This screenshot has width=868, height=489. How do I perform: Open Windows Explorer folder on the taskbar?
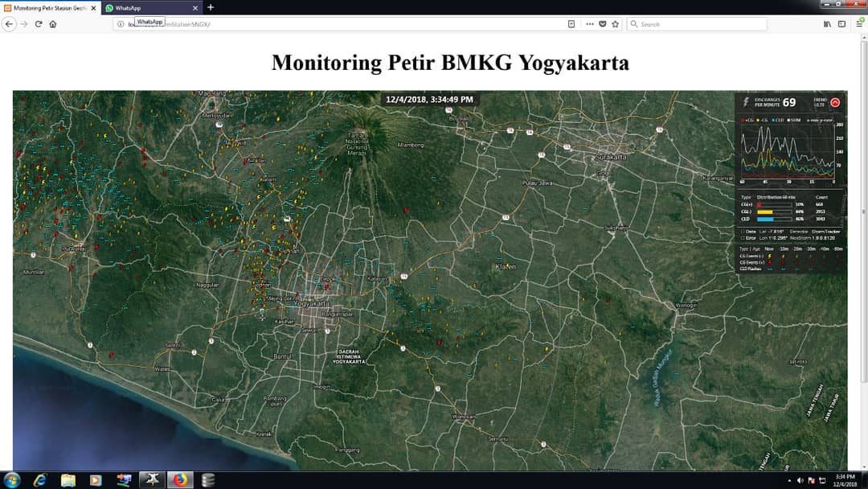click(x=68, y=480)
